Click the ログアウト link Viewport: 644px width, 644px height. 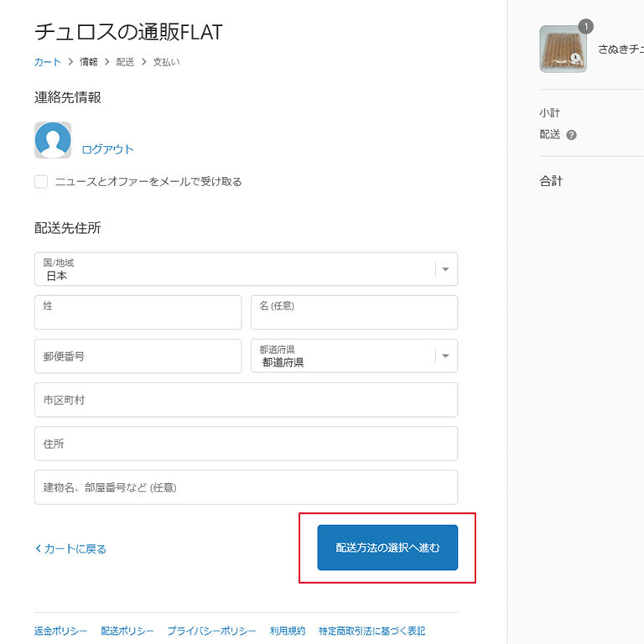pos(107,149)
